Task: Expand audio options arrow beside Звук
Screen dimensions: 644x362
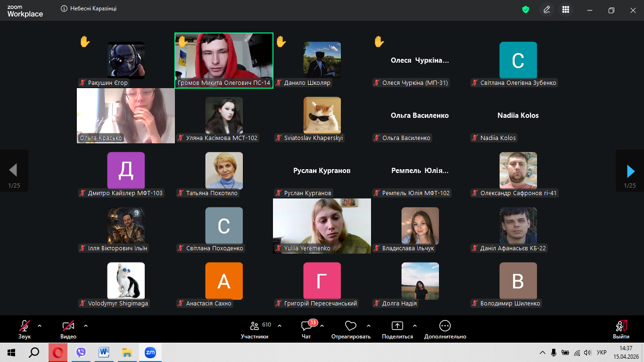Action: [40, 326]
